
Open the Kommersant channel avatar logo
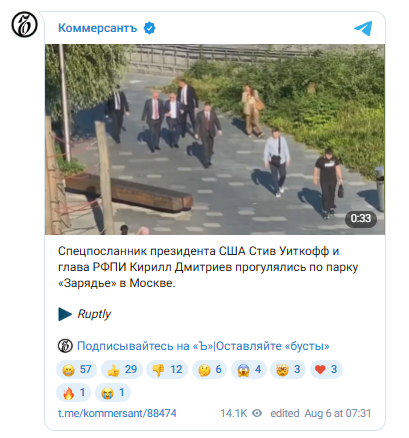[24, 24]
